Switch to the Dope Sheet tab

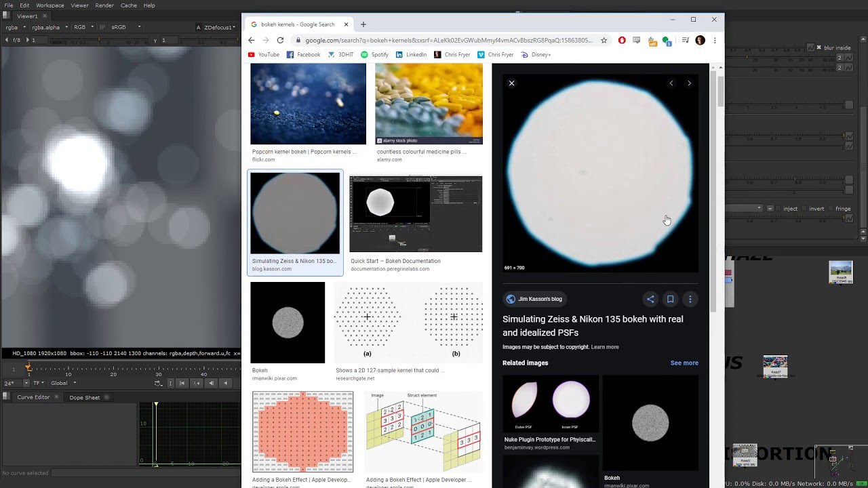pos(84,398)
